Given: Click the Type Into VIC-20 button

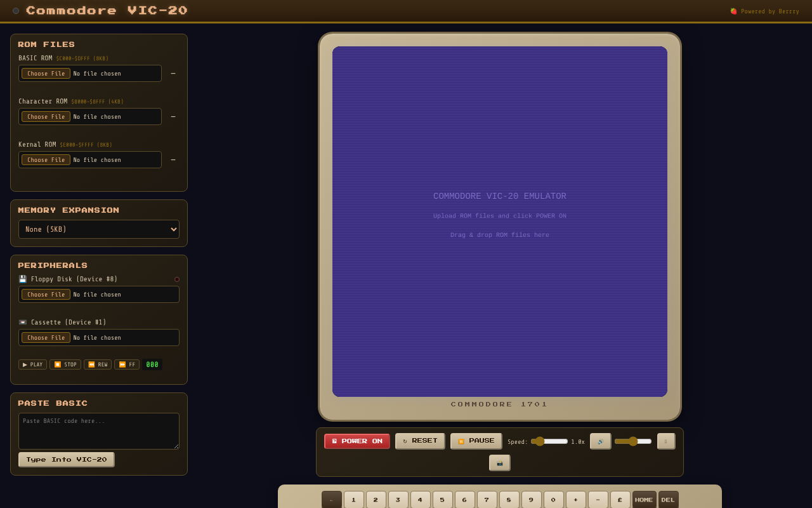Looking at the screenshot, I should 66,459.
